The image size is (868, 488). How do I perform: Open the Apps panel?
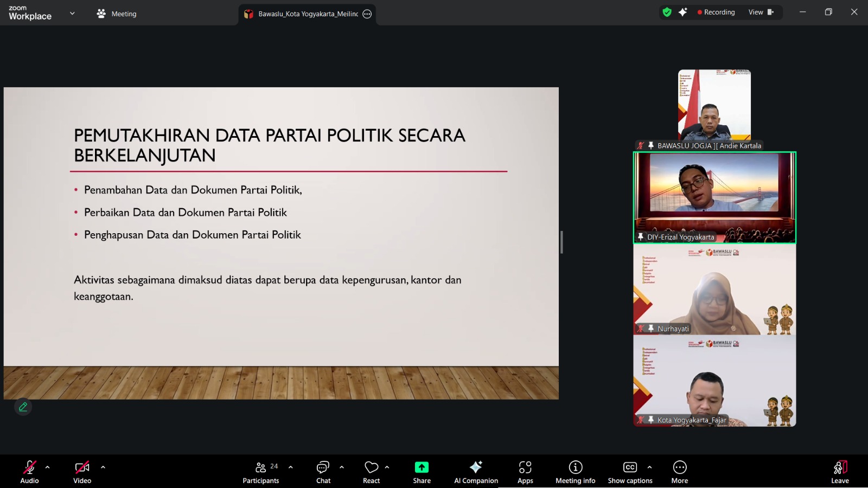525,471
